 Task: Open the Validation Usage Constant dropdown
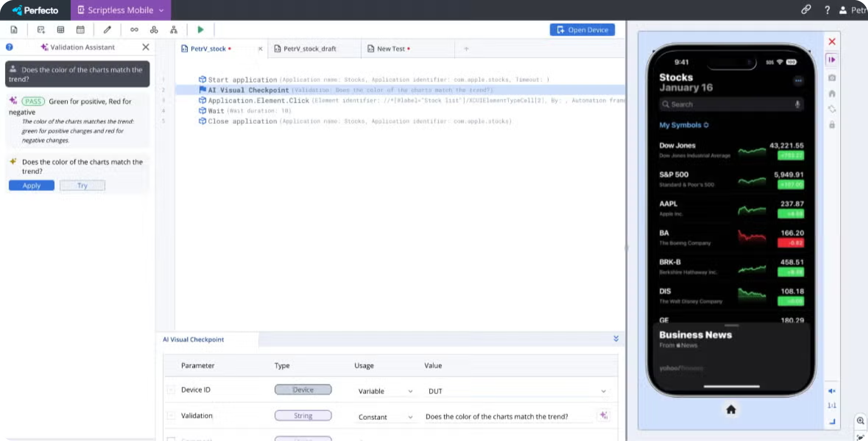(x=385, y=417)
